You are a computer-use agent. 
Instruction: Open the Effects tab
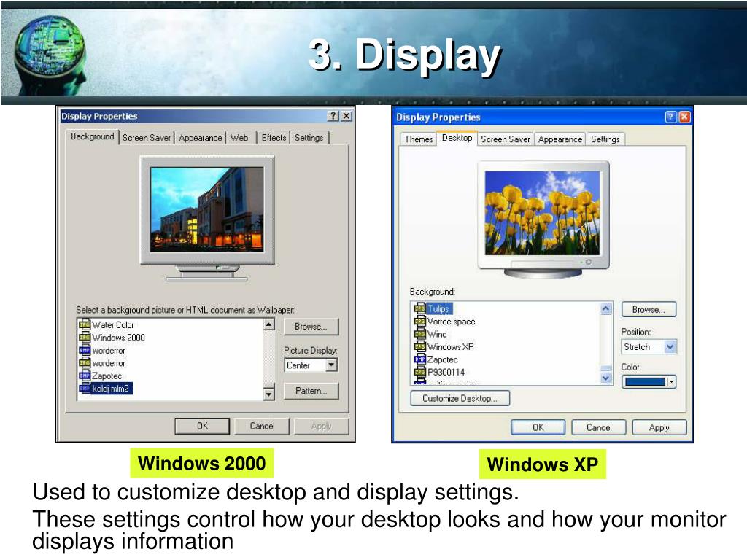[x=274, y=138]
